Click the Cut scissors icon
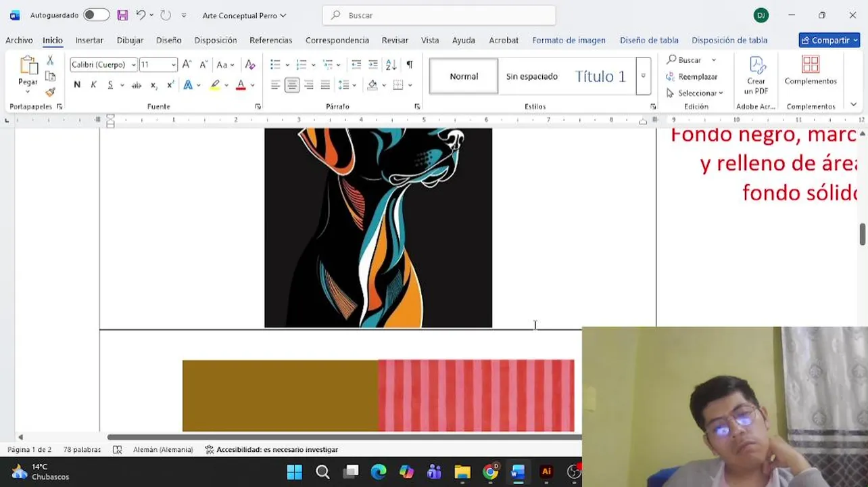 click(50, 61)
